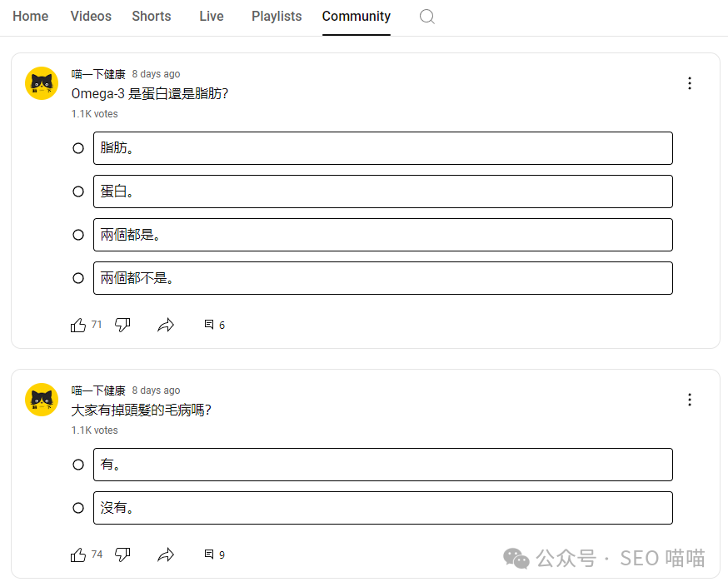Screen dimensions: 728x587
Task: Open 喵一下健康 channel name on Omega-3 post
Action: coord(98,74)
